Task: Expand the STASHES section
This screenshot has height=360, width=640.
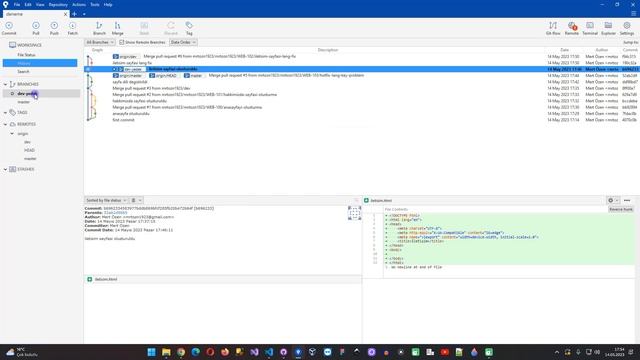Action: (5, 169)
